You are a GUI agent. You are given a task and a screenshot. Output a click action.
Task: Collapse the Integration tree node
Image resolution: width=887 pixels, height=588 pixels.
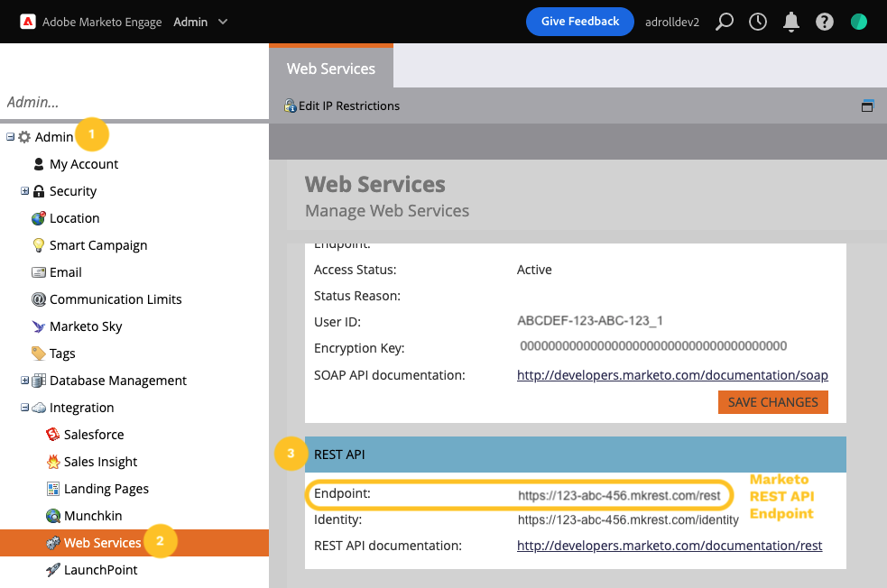coord(25,408)
